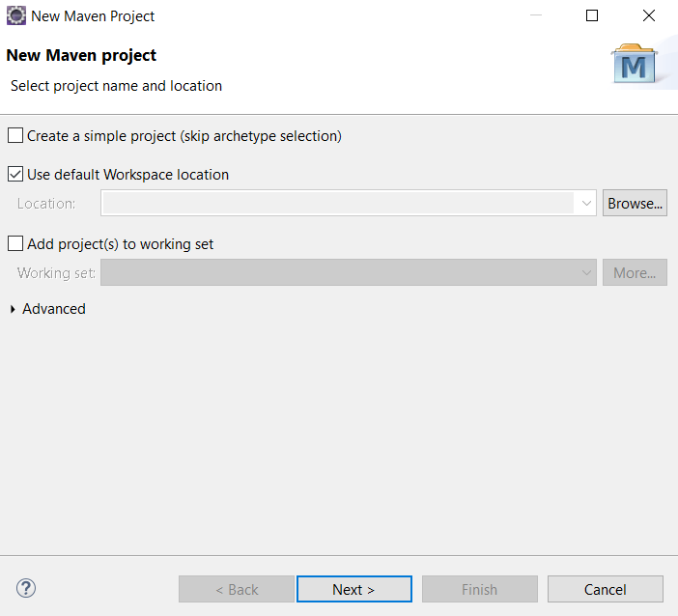This screenshot has width=678, height=616.
Task: Click the Cancel button
Action: (606, 589)
